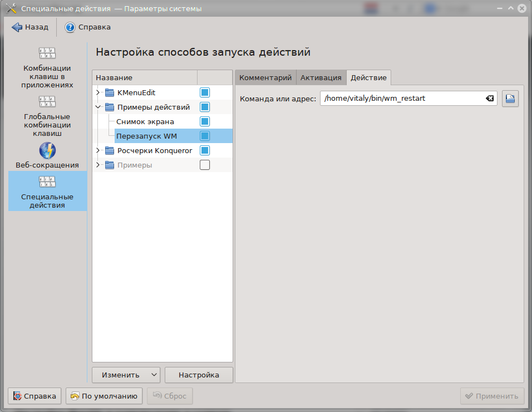532x412 pixels.
Task: Select the Росчерки Konqueror tree item
Action: coord(155,150)
